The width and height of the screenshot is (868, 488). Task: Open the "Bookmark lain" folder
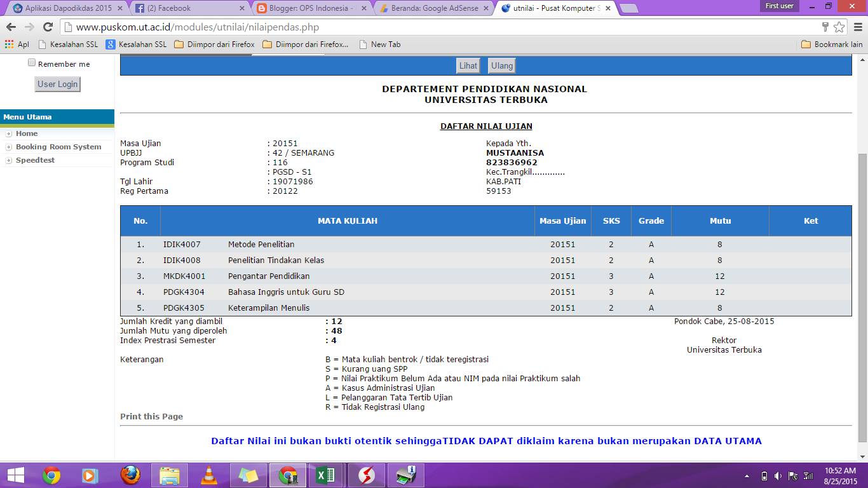pos(833,44)
